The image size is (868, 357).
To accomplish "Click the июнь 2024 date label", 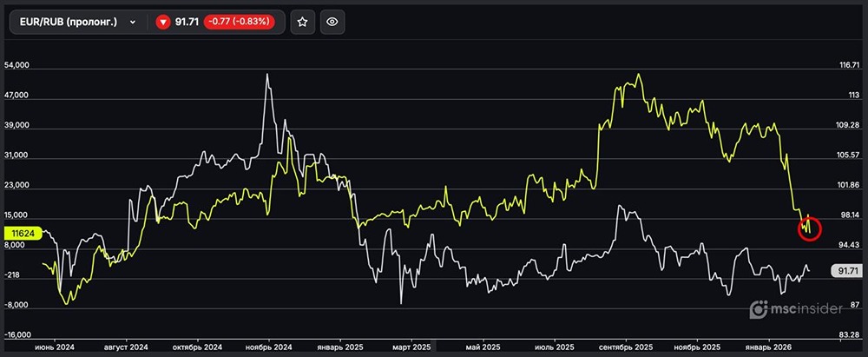I will pyautogui.click(x=56, y=347).
